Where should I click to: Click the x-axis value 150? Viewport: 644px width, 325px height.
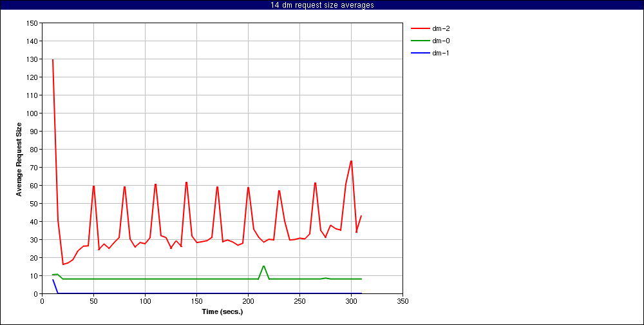pos(196,301)
